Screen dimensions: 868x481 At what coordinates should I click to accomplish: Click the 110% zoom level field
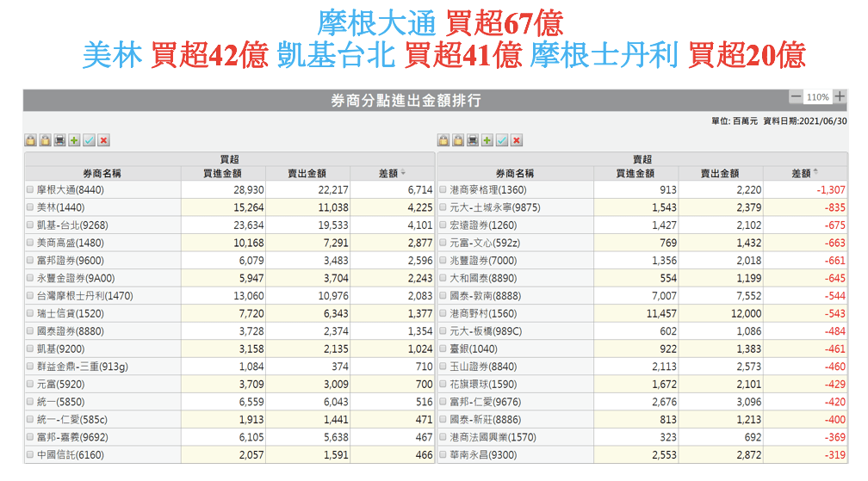[818, 97]
